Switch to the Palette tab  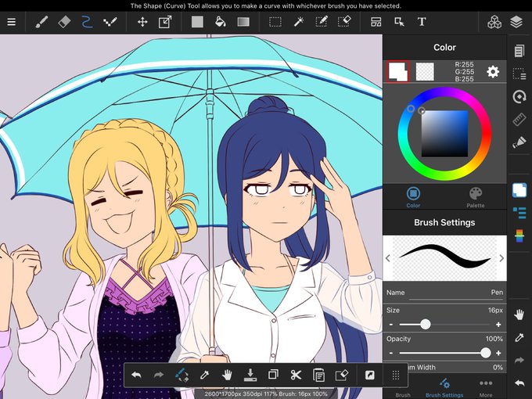tap(476, 197)
